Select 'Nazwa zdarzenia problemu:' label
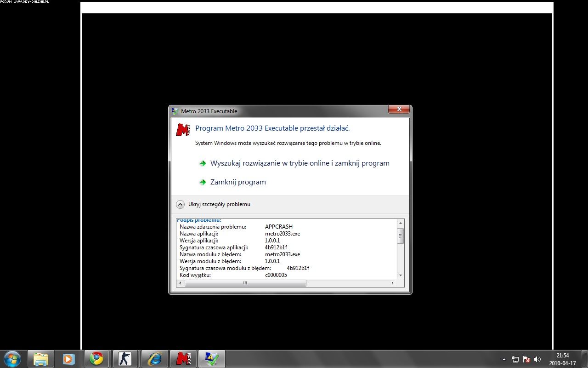Viewport: 588px width, 368px height. pos(213,227)
